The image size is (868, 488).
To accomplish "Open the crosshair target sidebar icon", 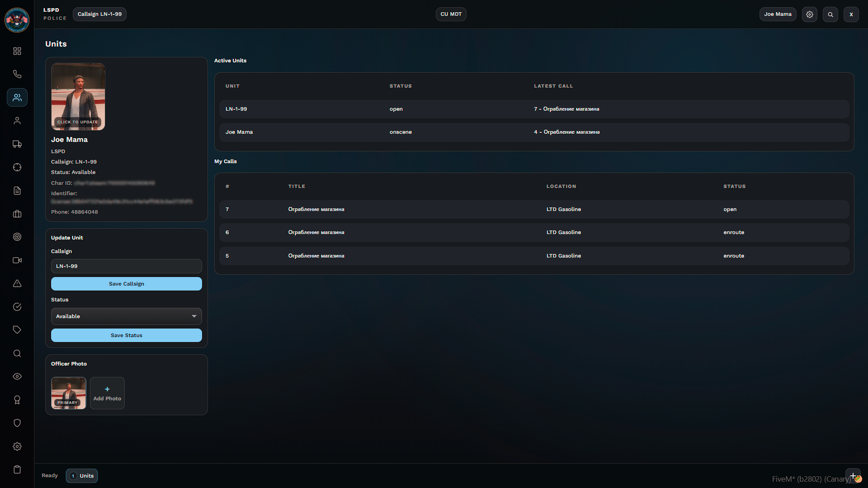I will [x=17, y=167].
